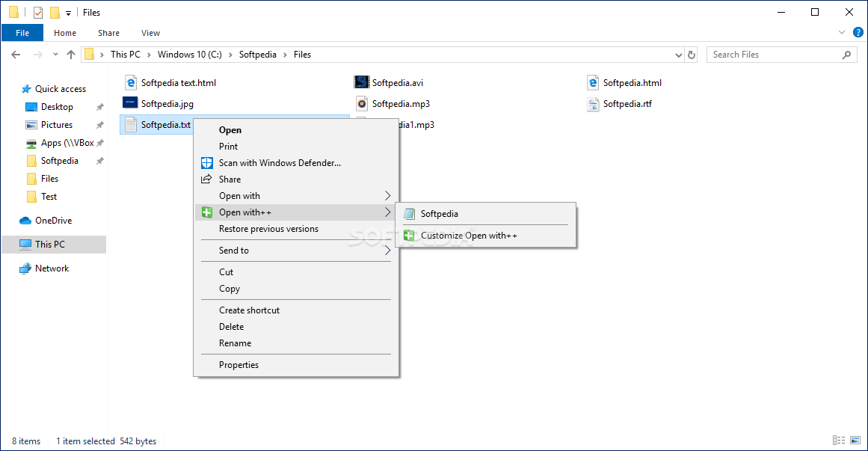Click the New folder quick access toolbar icon

[x=55, y=12]
